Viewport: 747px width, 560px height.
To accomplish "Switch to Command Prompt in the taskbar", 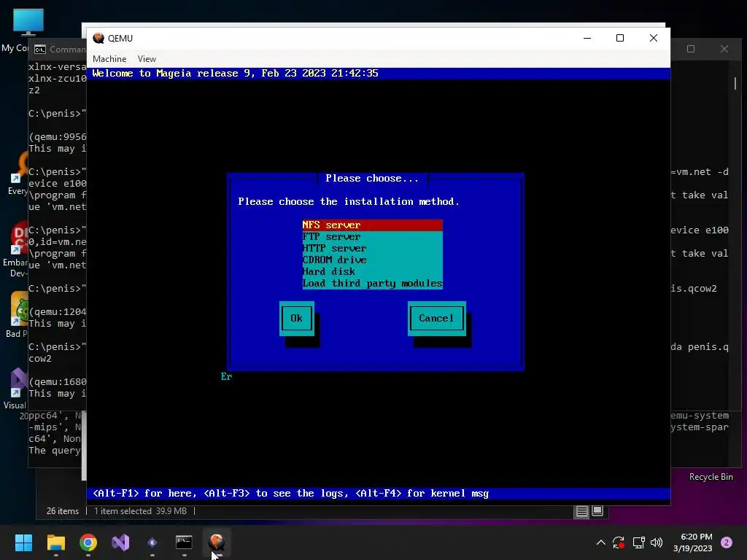I will click(x=185, y=542).
